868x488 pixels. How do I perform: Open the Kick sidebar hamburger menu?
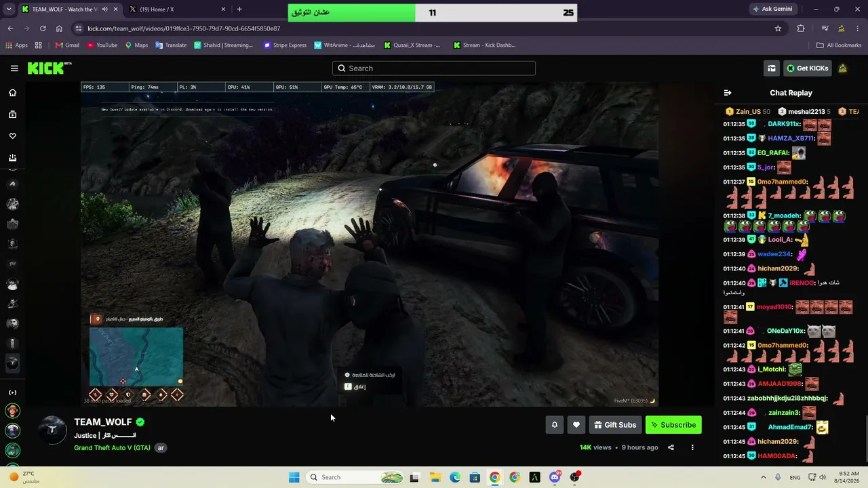tap(14, 68)
